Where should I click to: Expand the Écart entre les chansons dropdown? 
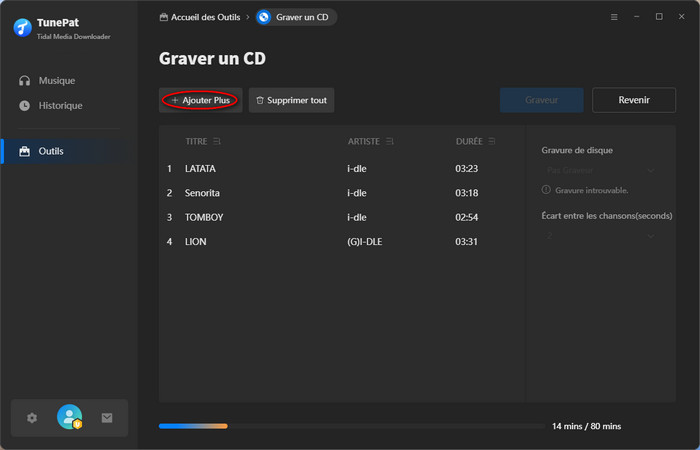click(x=599, y=235)
